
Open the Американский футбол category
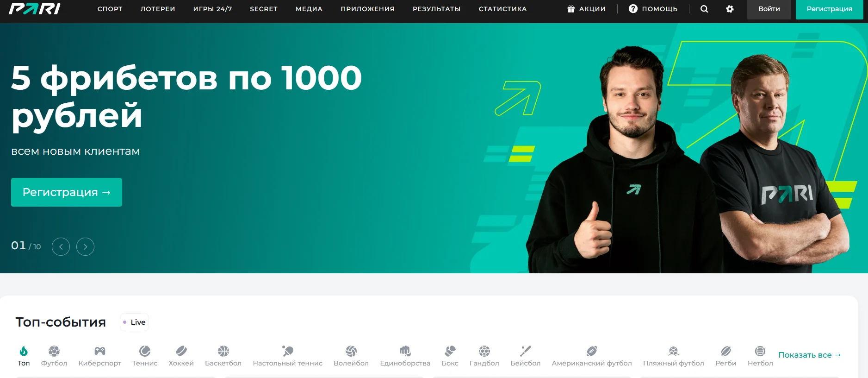(592, 356)
